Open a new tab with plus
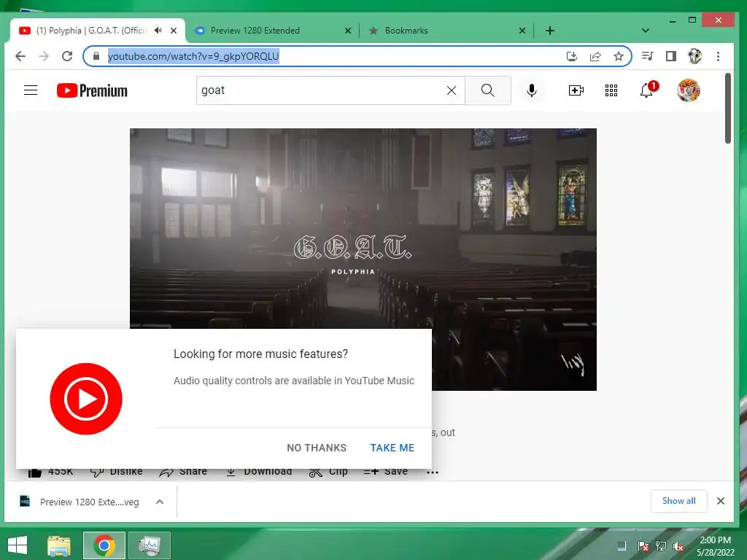747x560 pixels. (550, 31)
